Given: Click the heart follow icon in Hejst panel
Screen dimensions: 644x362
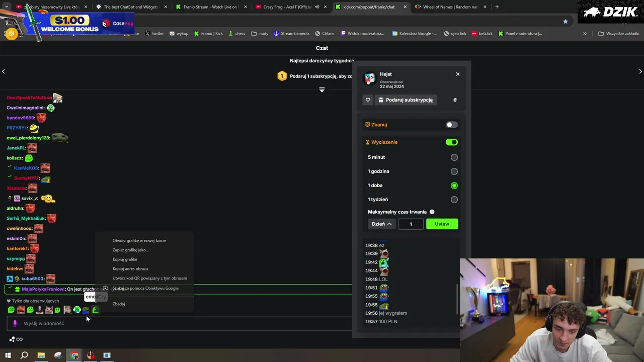Looking at the screenshot, I should (368, 100).
